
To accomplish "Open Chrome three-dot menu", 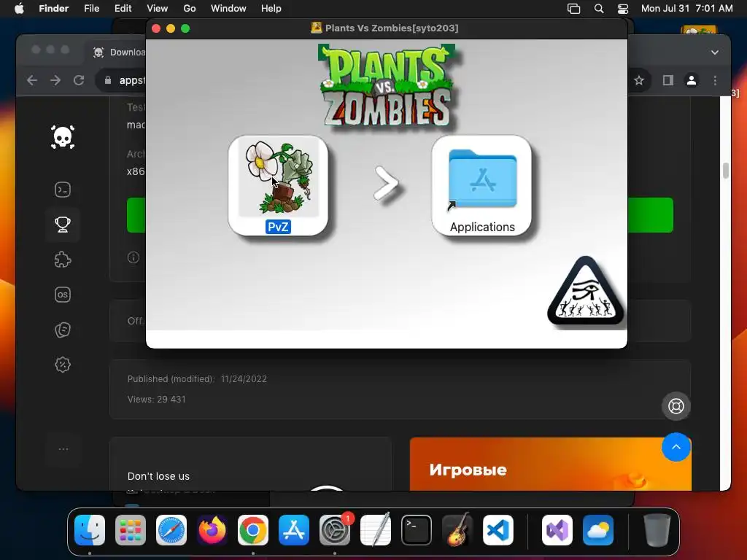I will click(715, 80).
